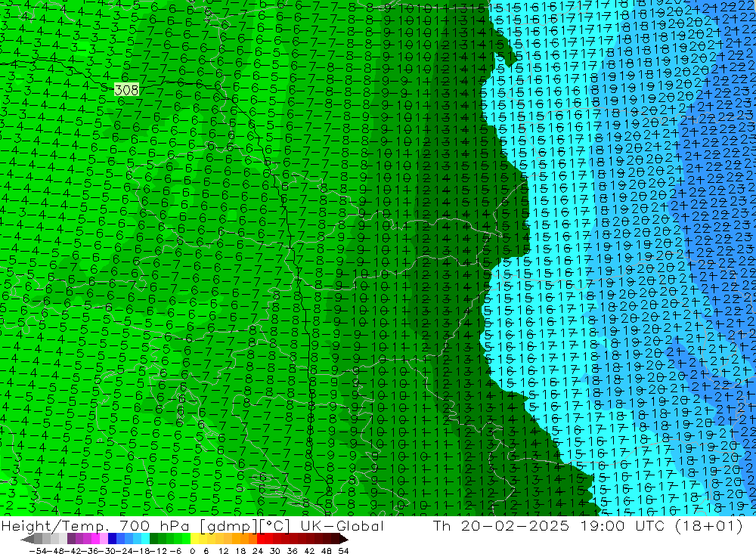Pick the cyan swatch left of dark green in legend
This screenshot has width=756, height=554.
point(145,539)
